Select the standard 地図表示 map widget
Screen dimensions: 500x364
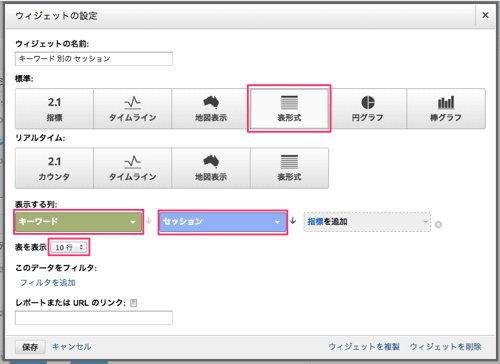pyautogui.click(x=211, y=109)
